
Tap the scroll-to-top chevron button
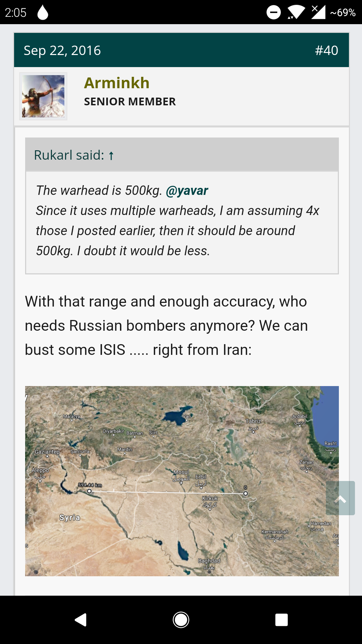340,498
